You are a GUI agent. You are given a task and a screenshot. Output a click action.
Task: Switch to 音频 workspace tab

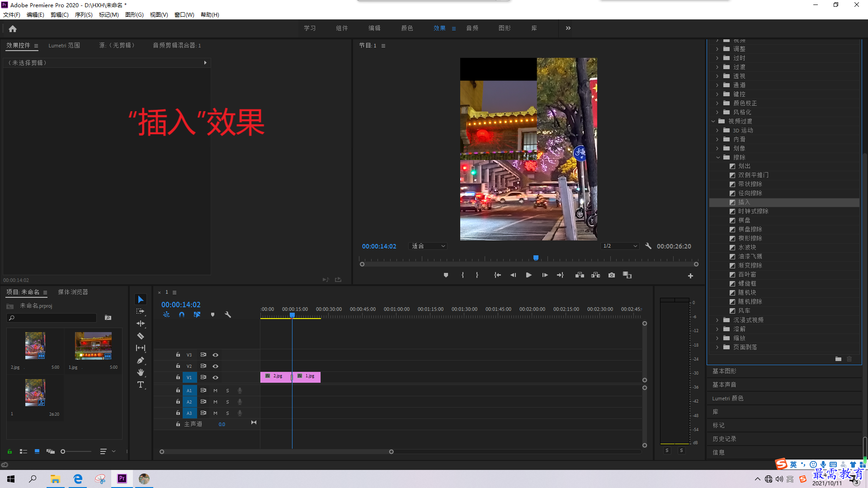(x=472, y=28)
